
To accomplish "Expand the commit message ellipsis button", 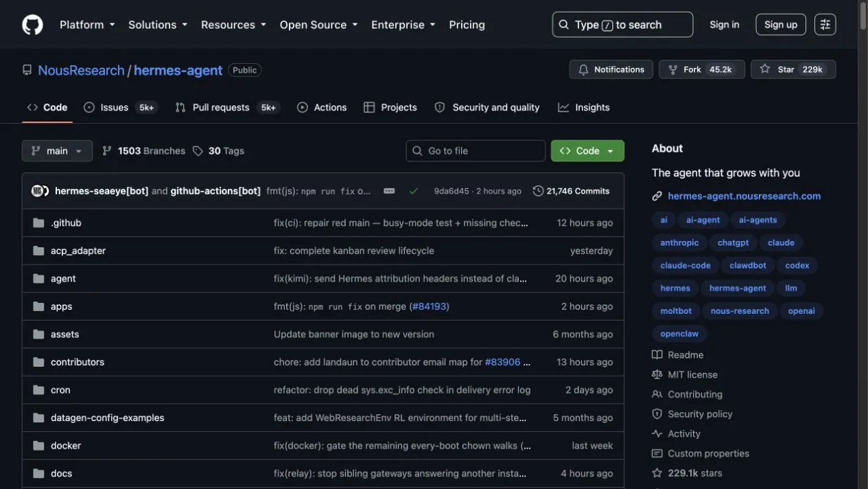I will pos(389,191).
